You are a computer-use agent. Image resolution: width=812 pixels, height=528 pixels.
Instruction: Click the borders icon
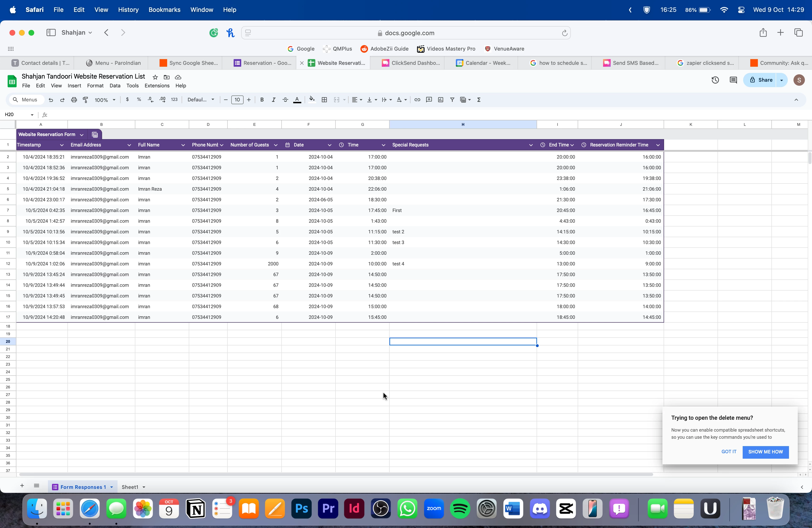point(324,100)
